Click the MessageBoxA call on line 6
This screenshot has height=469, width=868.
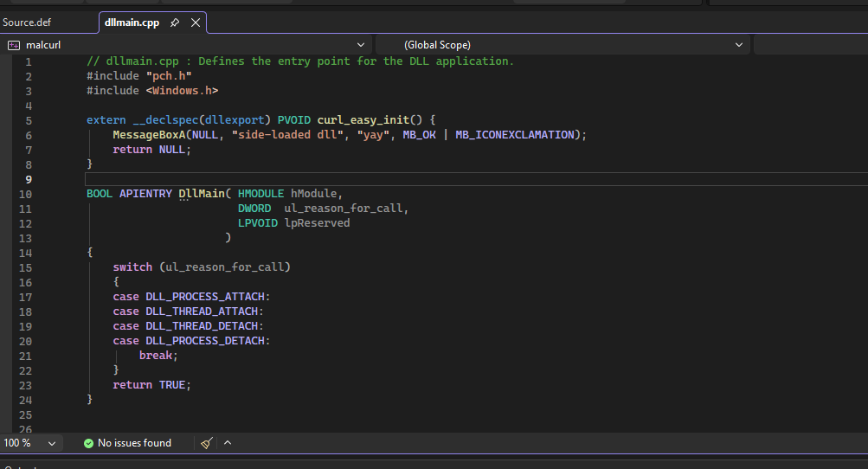point(152,135)
